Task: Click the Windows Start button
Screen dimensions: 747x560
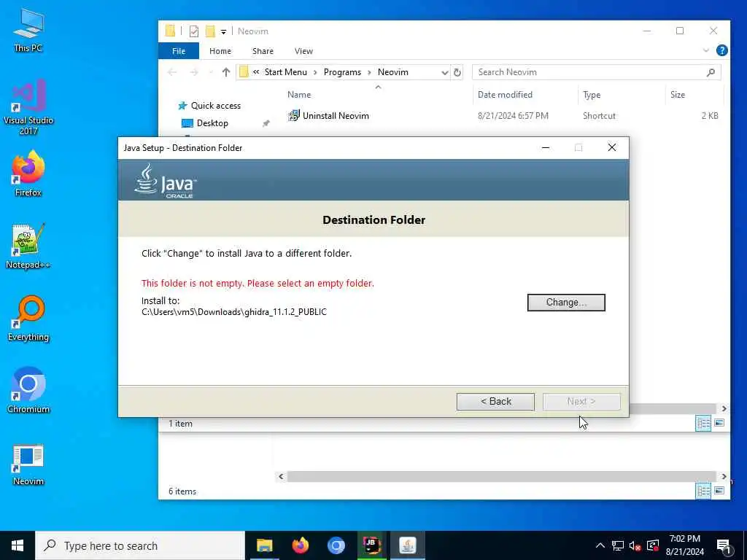Action: pyautogui.click(x=18, y=545)
